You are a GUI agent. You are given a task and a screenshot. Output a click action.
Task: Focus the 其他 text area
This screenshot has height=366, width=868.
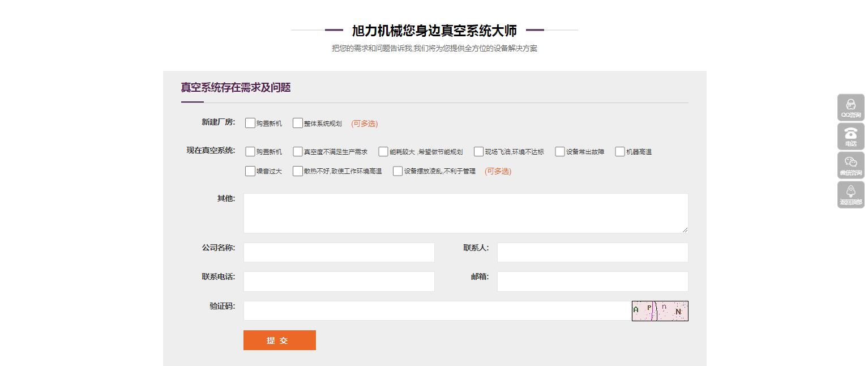465,213
